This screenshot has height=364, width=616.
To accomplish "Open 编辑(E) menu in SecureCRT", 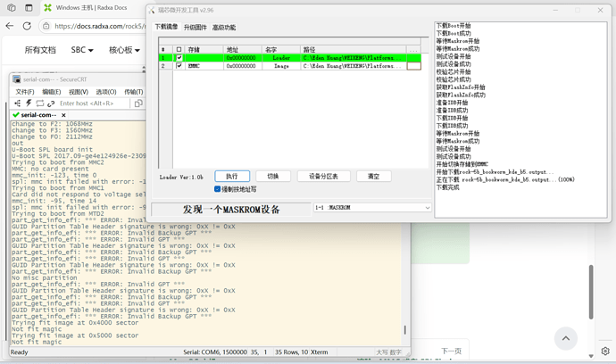I will click(x=52, y=92).
